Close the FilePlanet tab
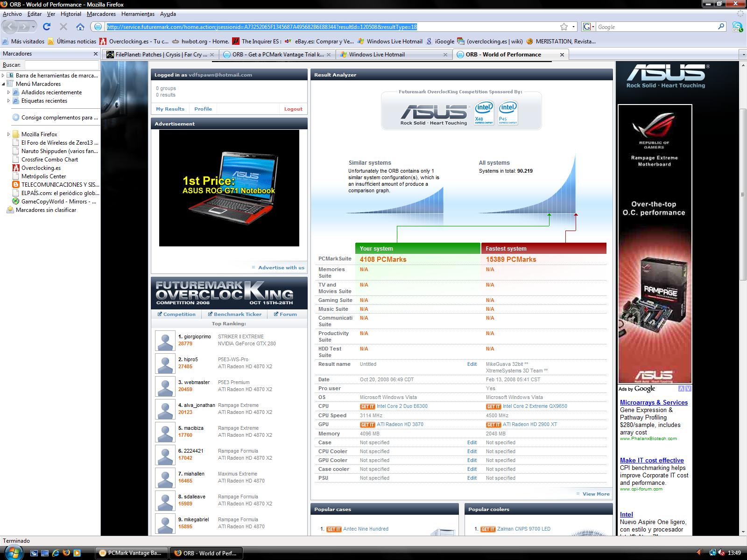The width and height of the screenshot is (747, 560). (211, 55)
